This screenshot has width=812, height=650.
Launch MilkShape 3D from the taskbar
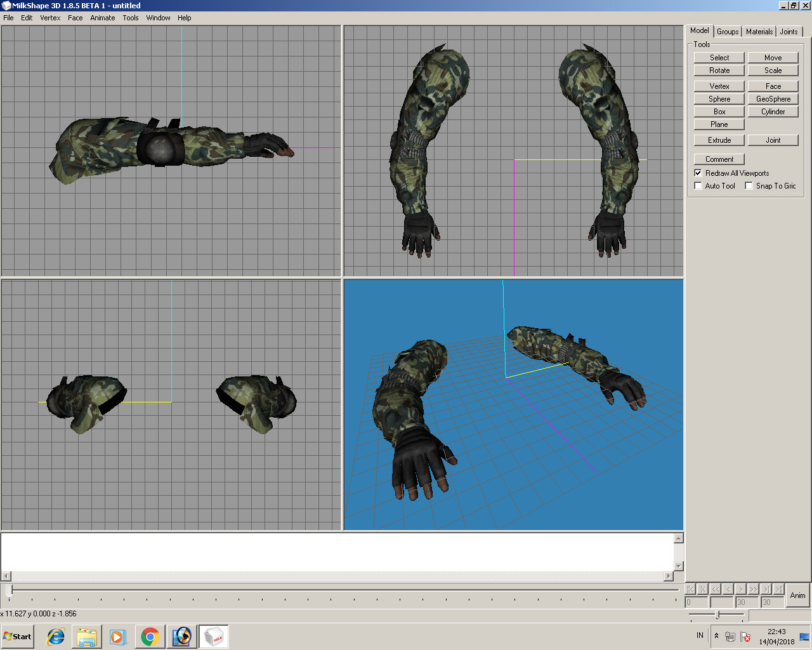(214, 636)
